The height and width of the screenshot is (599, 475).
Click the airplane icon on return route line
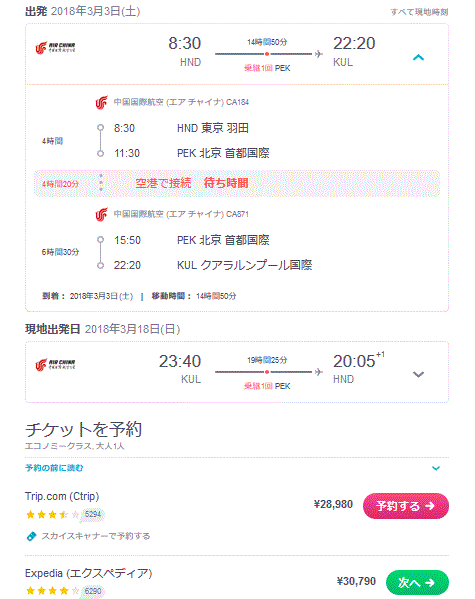coord(318,372)
